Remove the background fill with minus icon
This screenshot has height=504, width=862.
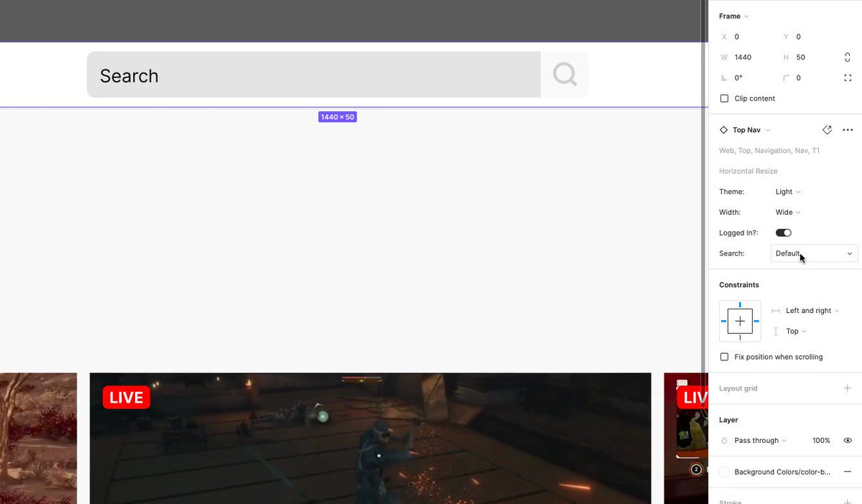point(848,472)
